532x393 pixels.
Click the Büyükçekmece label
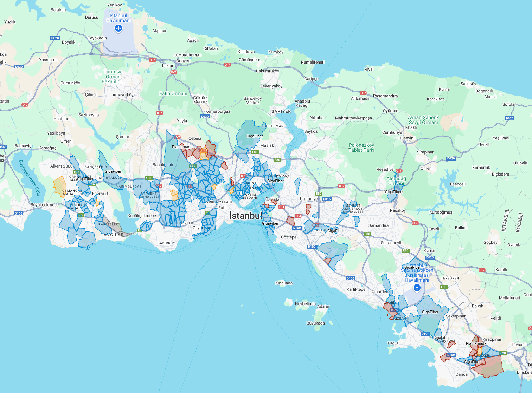tap(45, 205)
